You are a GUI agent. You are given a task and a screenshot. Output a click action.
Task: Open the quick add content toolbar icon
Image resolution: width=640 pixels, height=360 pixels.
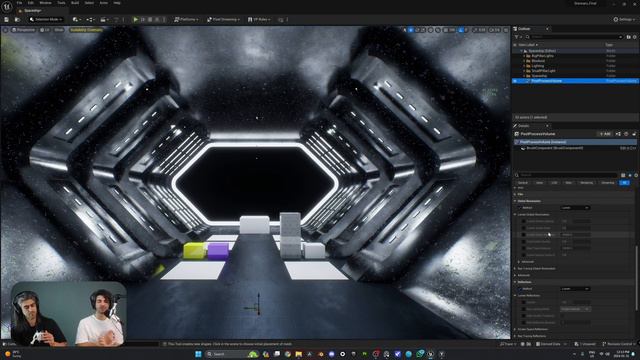76,20
